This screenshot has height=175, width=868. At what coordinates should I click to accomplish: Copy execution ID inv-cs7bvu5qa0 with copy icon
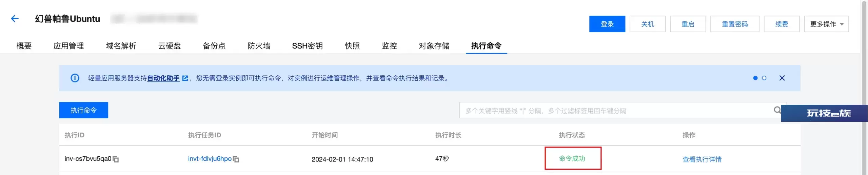[x=116, y=159]
